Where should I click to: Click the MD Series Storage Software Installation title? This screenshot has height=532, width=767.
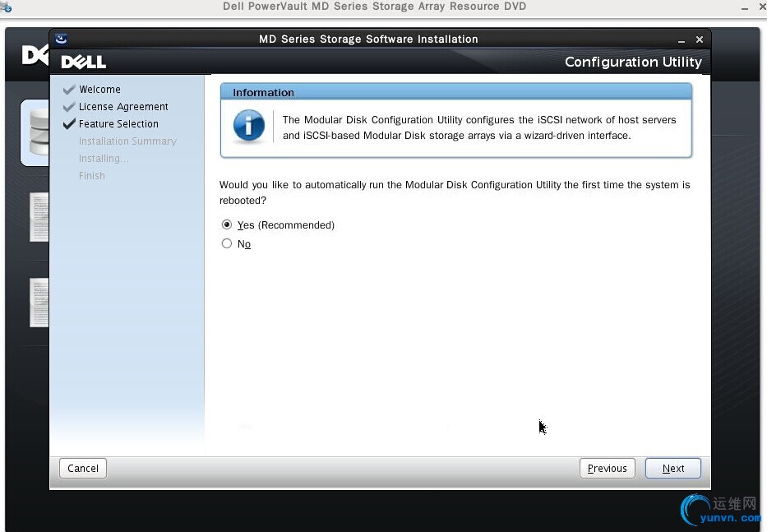pyautogui.click(x=368, y=39)
